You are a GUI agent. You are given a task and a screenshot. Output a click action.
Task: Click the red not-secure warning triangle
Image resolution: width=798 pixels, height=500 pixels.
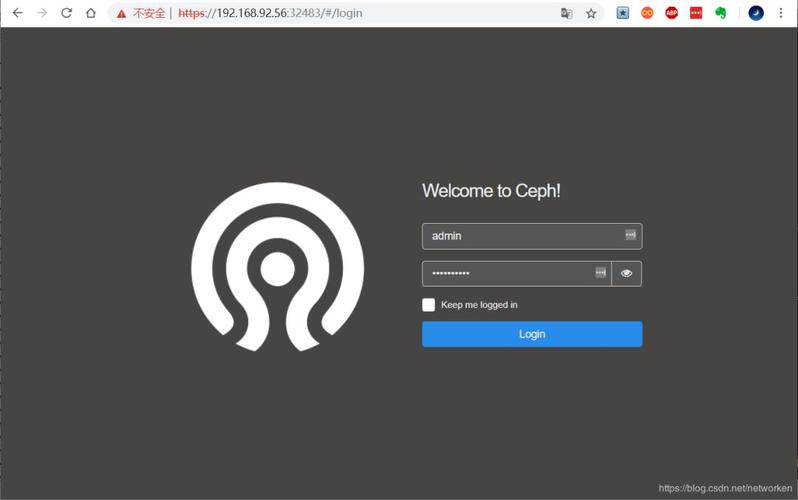121,14
